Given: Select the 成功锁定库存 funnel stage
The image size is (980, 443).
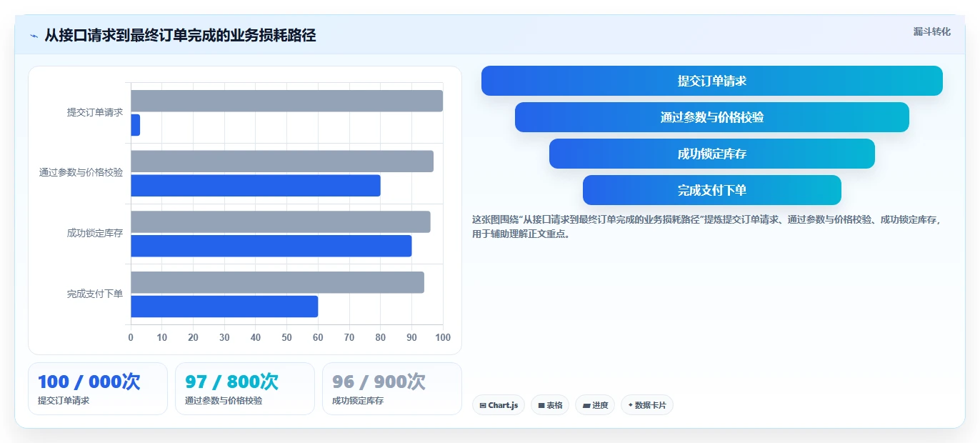Looking at the screenshot, I should click(712, 154).
